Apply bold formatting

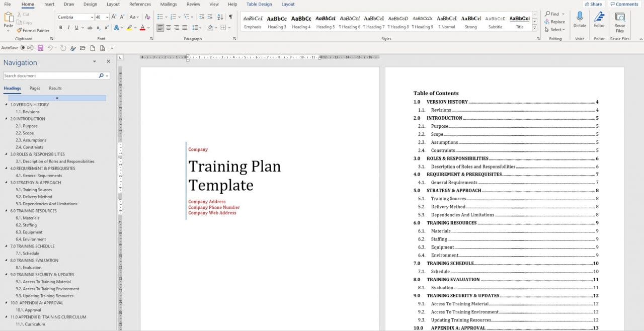pyautogui.click(x=60, y=27)
